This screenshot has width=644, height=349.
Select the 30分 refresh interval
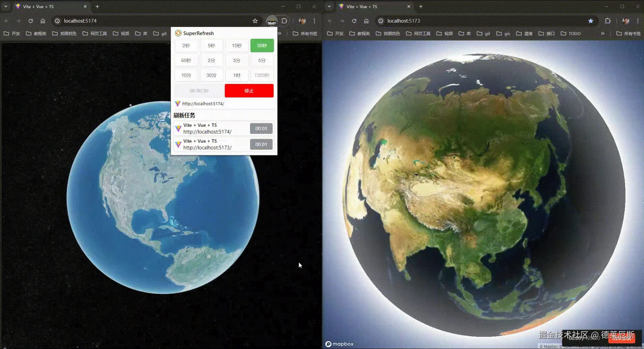click(211, 75)
